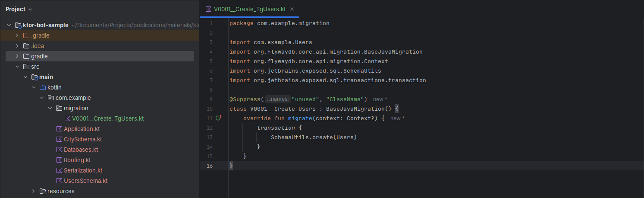
Task: Collapse the ktor-bot-sample root folder
Action: 9,25
